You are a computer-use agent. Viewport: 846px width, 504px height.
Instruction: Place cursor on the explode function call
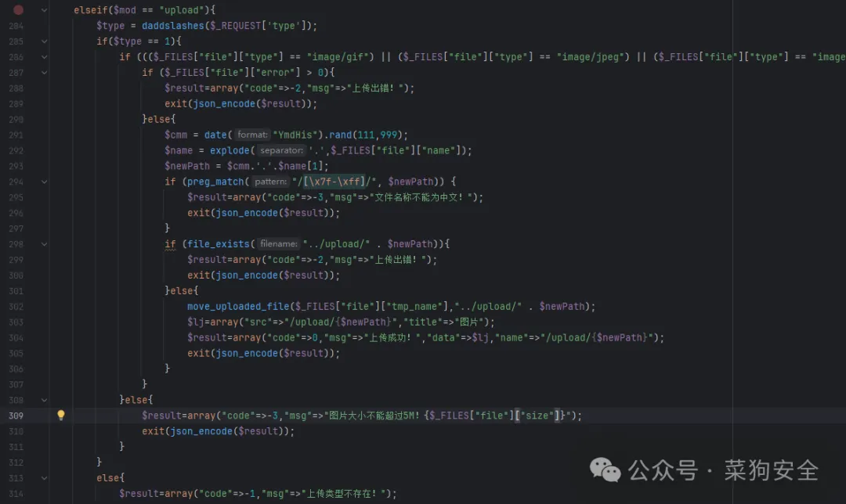pyautogui.click(x=230, y=150)
